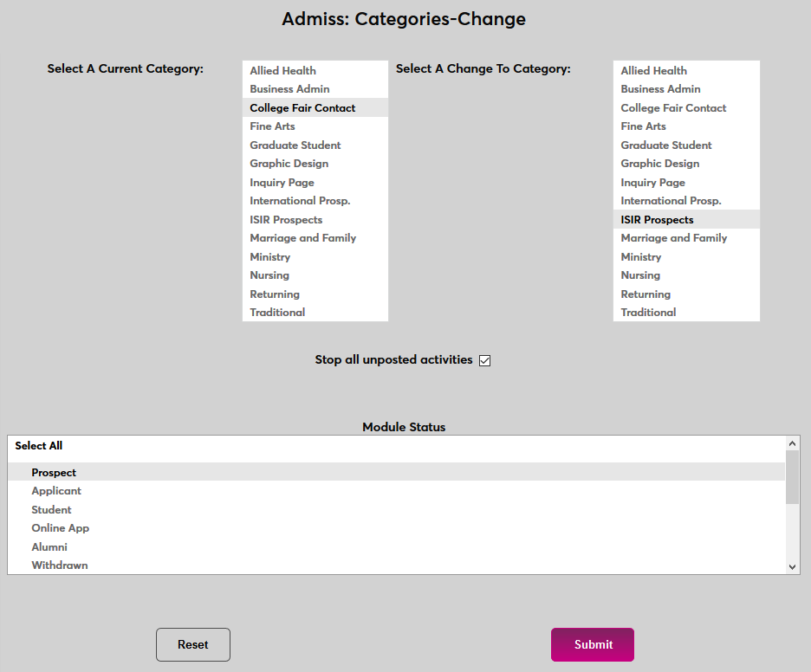Choose Nursing in current category list
The width and height of the screenshot is (811, 672).
[269, 275]
